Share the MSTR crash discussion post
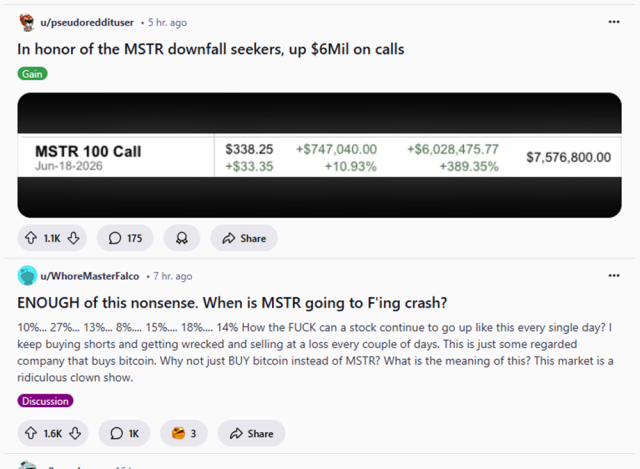640x469 pixels. [250, 433]
